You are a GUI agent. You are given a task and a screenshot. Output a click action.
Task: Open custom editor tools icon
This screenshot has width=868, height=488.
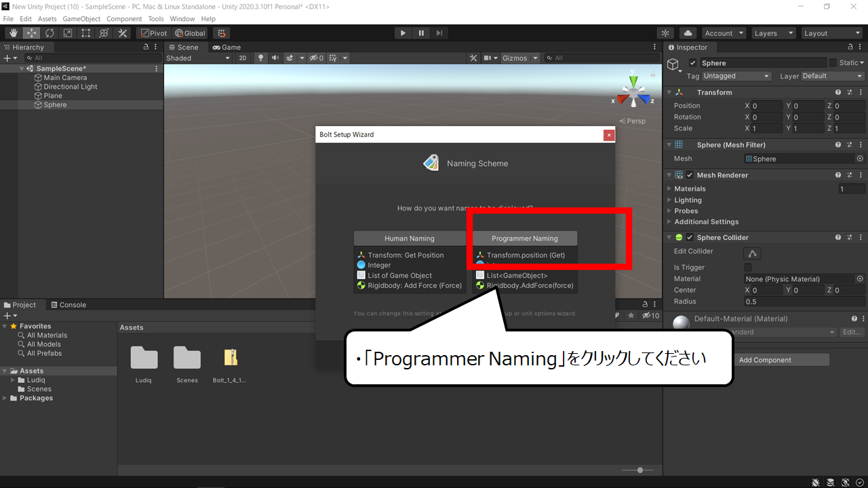(x=123, y=33)
